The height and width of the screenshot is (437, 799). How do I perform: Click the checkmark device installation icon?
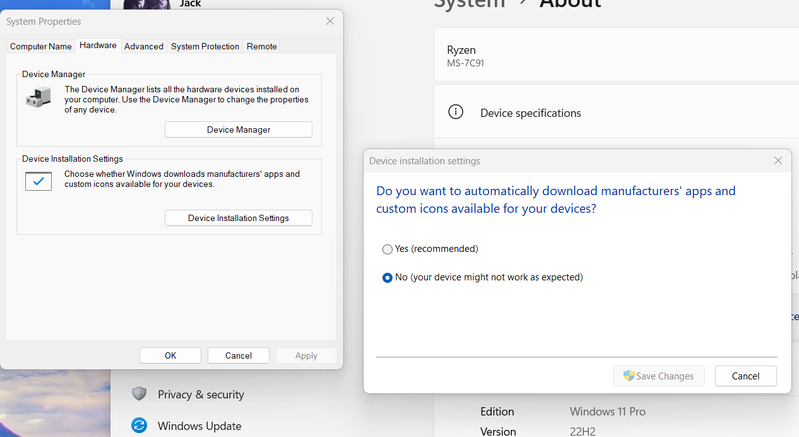click(39, 181)
